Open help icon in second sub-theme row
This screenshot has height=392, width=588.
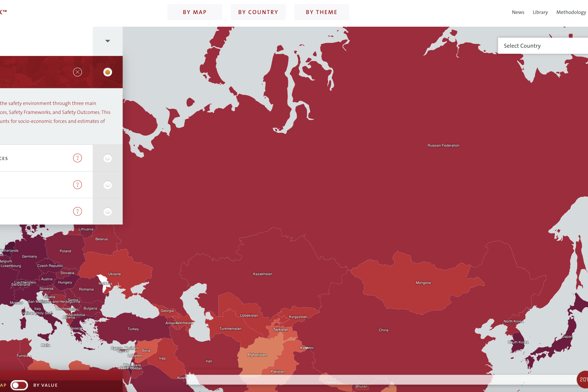tap(77, 185)
